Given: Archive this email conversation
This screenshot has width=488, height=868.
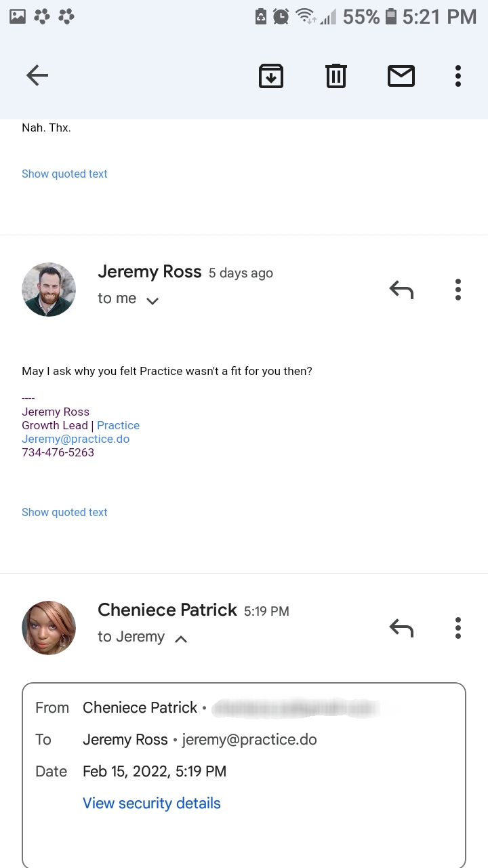Looking at the screenshot, I should tap(271, 75).
